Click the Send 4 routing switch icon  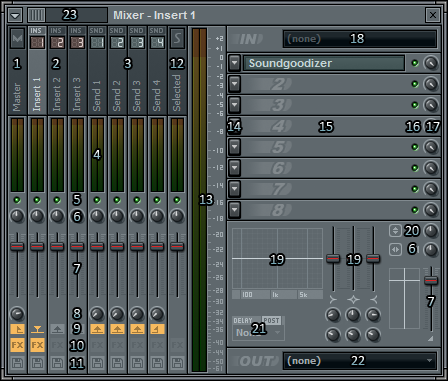157,329
